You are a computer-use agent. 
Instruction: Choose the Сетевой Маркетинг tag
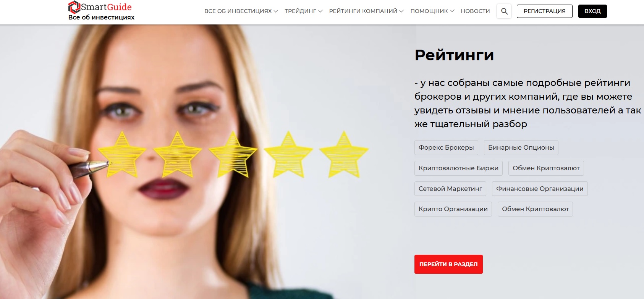tap(450, 189)
